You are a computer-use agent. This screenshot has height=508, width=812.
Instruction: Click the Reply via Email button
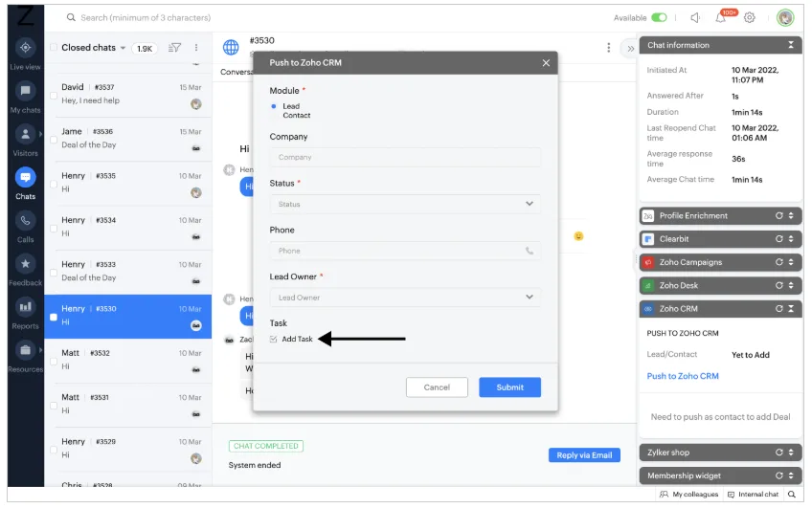(584, 455)
